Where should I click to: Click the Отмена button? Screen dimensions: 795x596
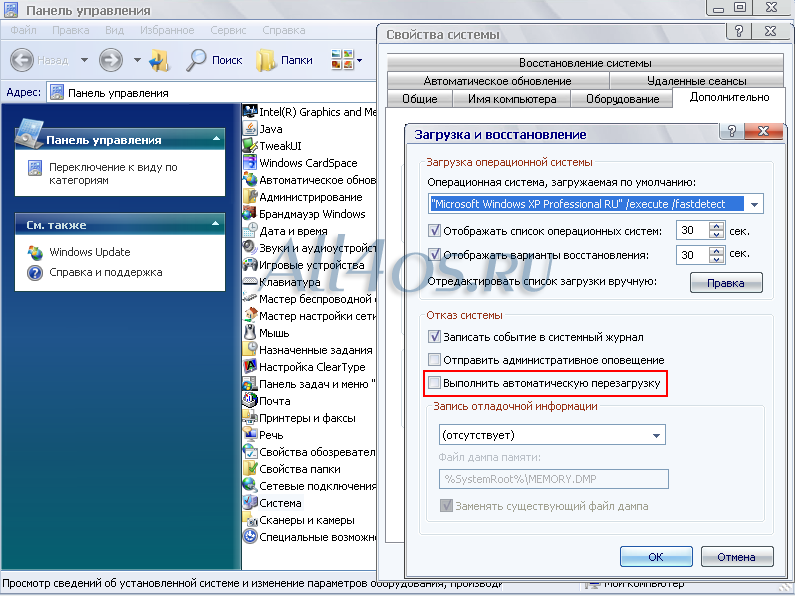coord(737,556)
